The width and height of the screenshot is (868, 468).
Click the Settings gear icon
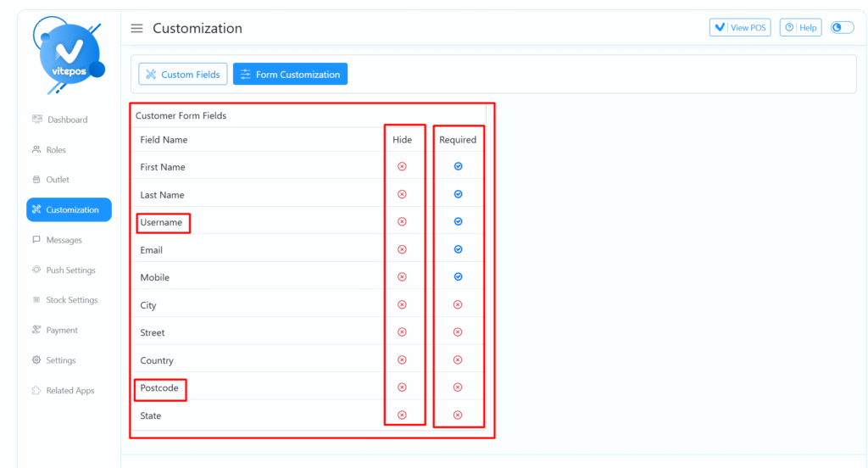(x=36, y=360)
